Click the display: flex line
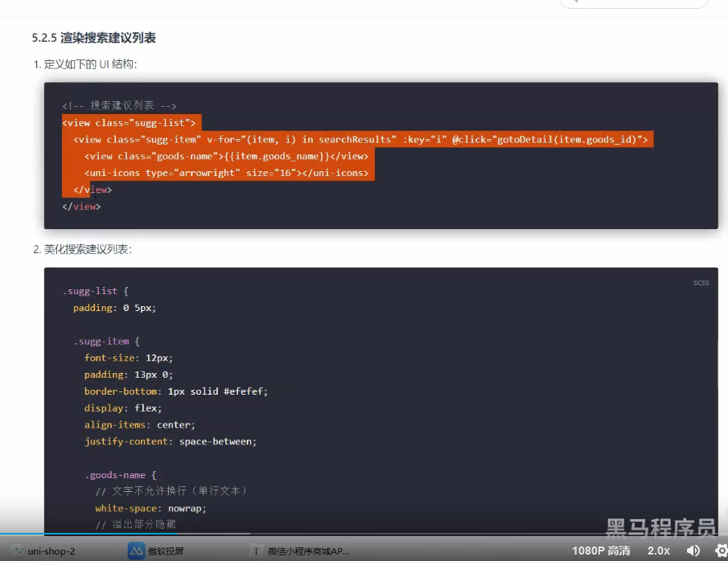 [x=123, y=408]
